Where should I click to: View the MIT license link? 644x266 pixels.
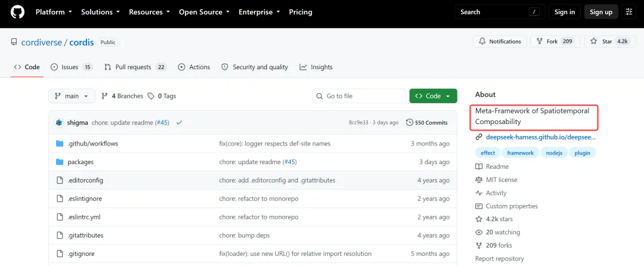pyautogui.click(x=496, y=180)
